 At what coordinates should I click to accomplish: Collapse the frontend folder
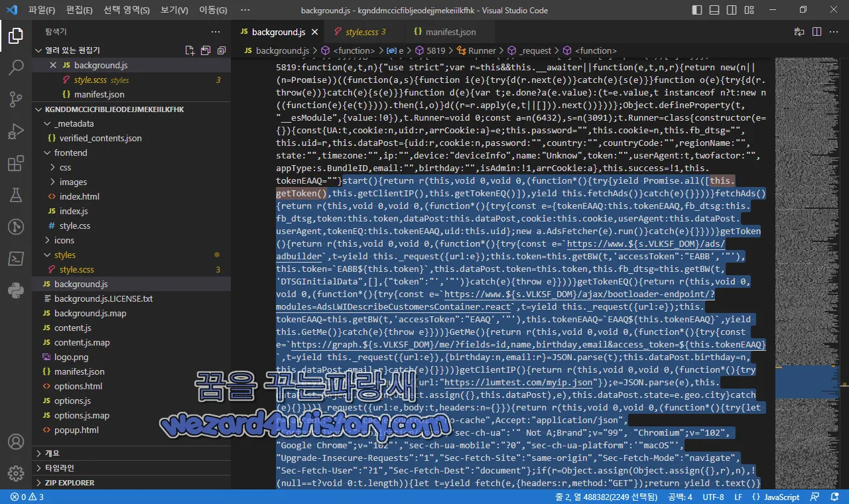(131, 153)
